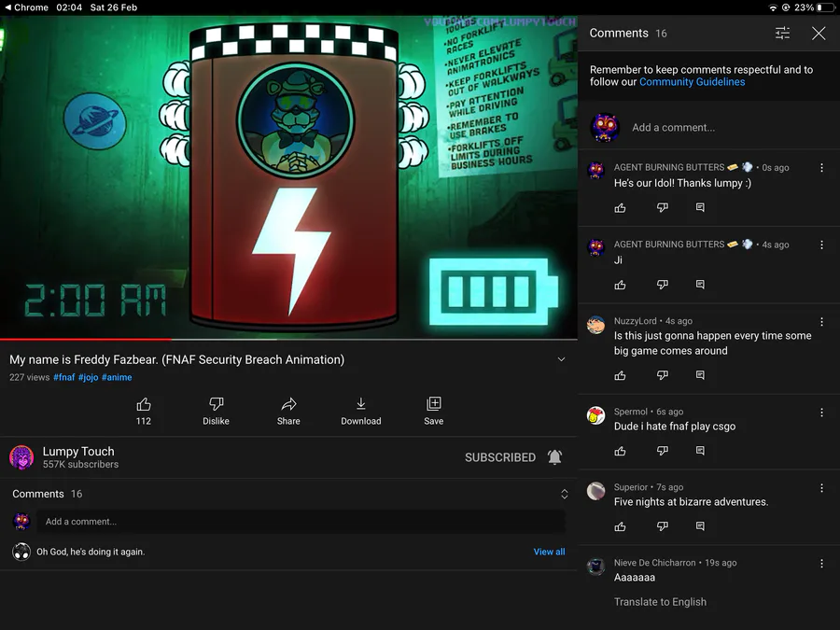Close the Comments panel
Image resolution: width=840 pixels, height=630 pixels.
pyautogui.click(x=818, y=34)
